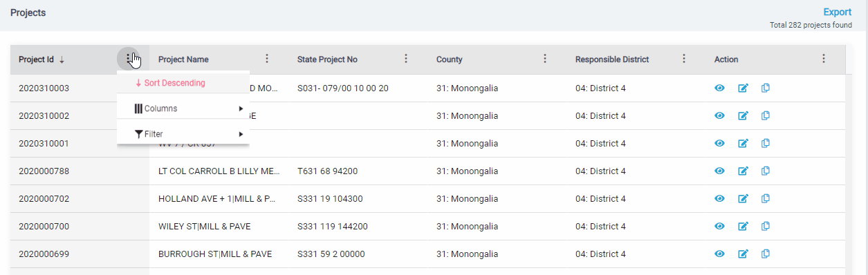The height and width of the screenshot is (275, 868).
Task: Select the HOLLAND AVE + 1 name cell
Action: pyautogui.click(x=219, y=198)
